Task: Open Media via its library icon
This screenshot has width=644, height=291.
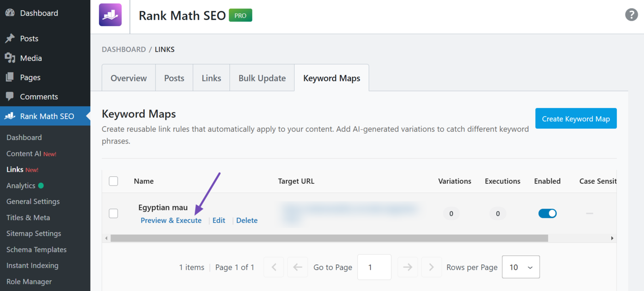Action: click(x=10, y=58)
